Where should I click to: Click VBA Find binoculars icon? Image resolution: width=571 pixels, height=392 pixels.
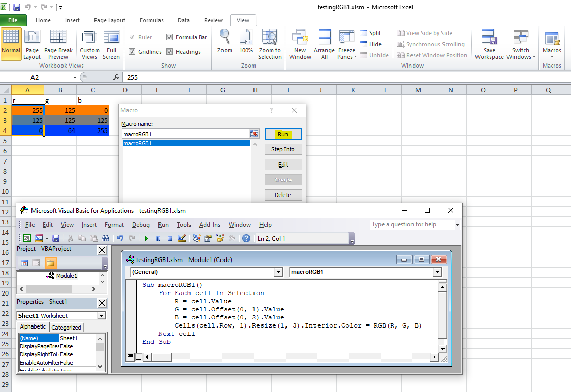106,238
